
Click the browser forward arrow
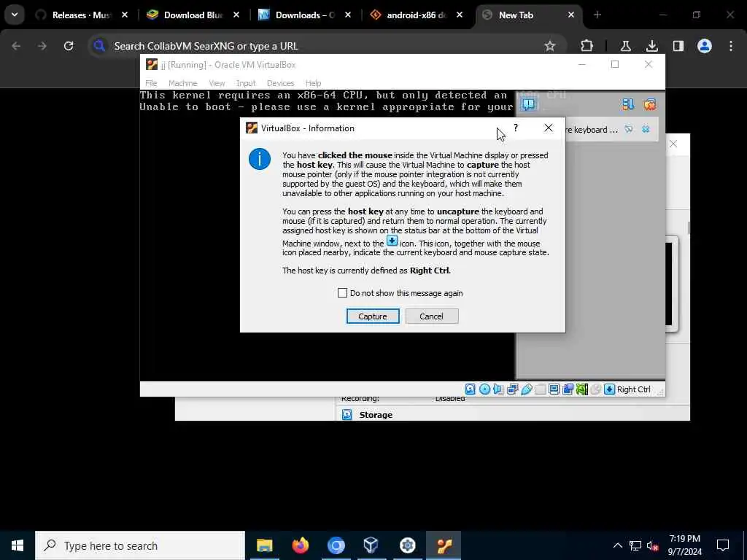point(42,46)
